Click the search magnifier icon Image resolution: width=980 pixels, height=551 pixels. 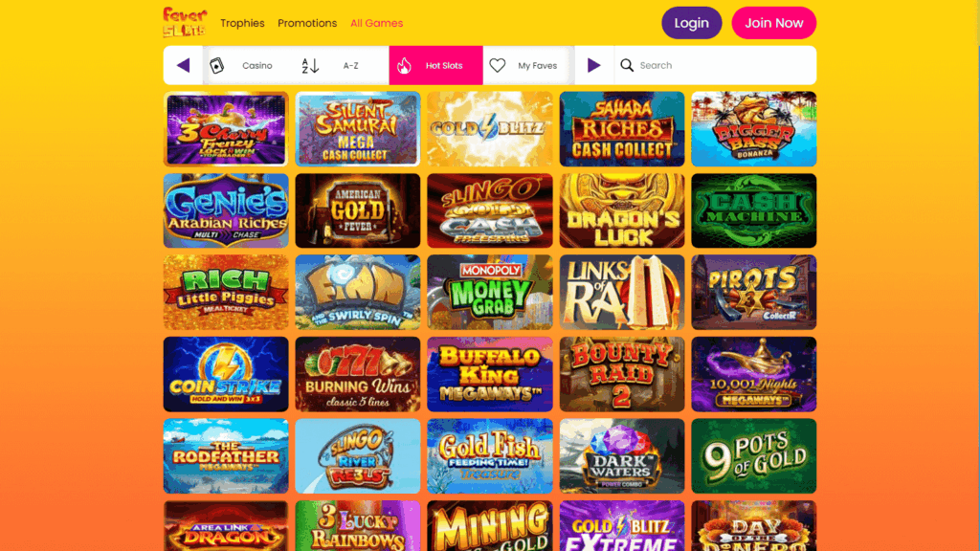pos(627,65)
